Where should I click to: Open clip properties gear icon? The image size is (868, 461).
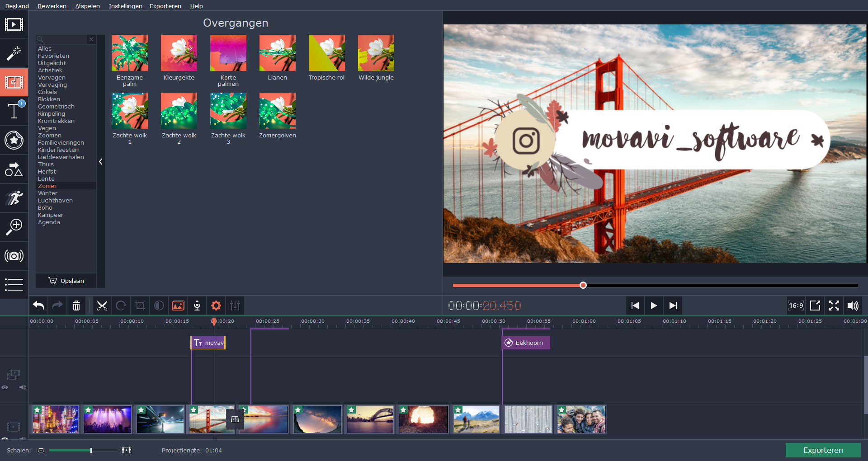coord(216,306)
